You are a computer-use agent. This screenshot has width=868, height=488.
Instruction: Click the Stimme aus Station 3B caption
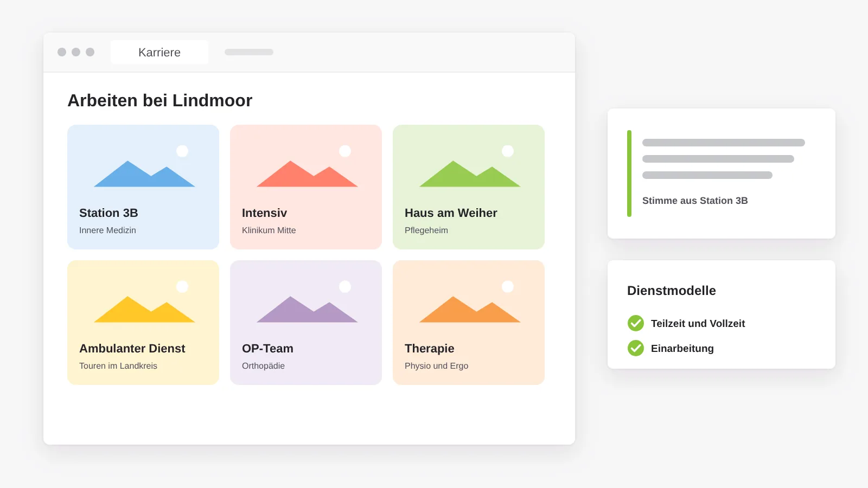(x=695, y=201)
